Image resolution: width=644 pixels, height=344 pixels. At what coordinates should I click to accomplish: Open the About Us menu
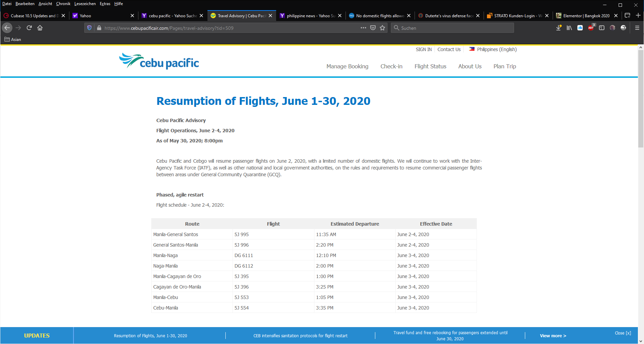(470, 66)
